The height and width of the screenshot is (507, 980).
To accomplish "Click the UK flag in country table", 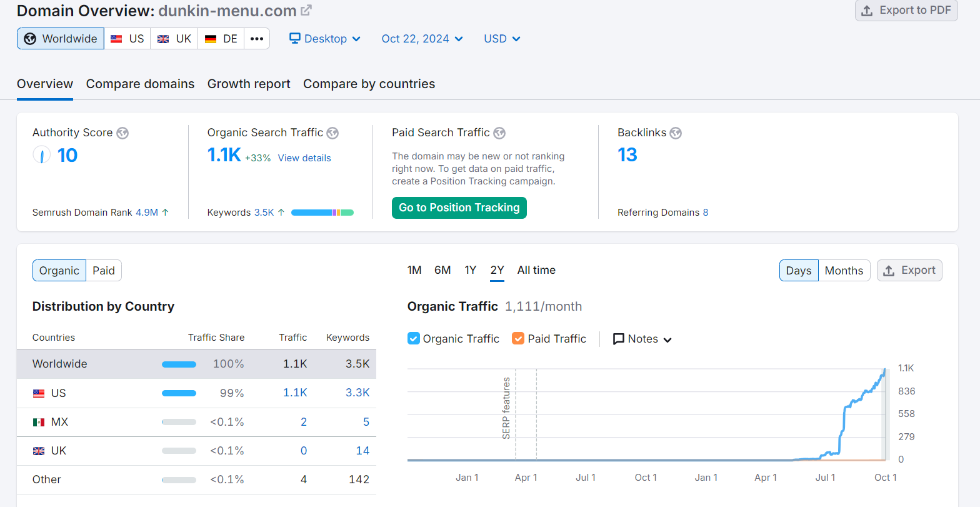I will coord(39,451).
